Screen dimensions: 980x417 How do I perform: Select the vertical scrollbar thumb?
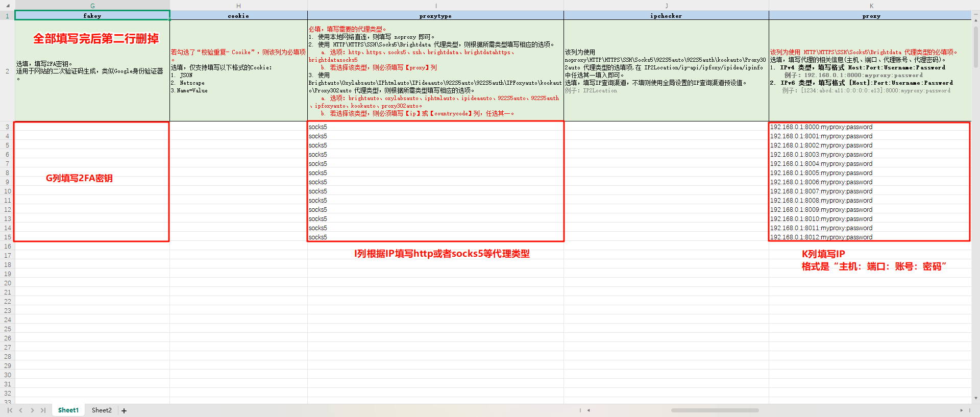point(976,46)
